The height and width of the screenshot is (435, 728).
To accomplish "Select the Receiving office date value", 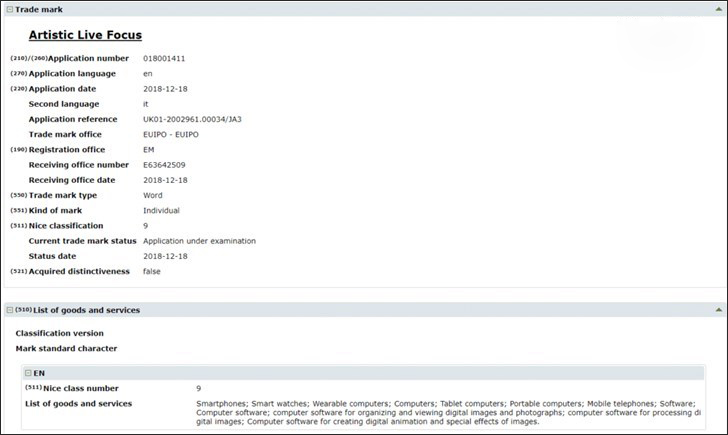I will 165,180.
